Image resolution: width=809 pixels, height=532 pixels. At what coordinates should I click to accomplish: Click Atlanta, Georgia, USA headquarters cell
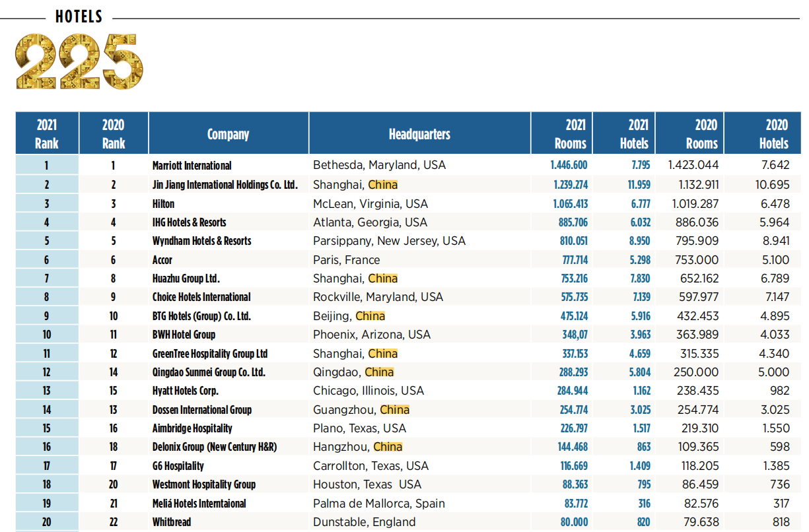coord(370,222)
